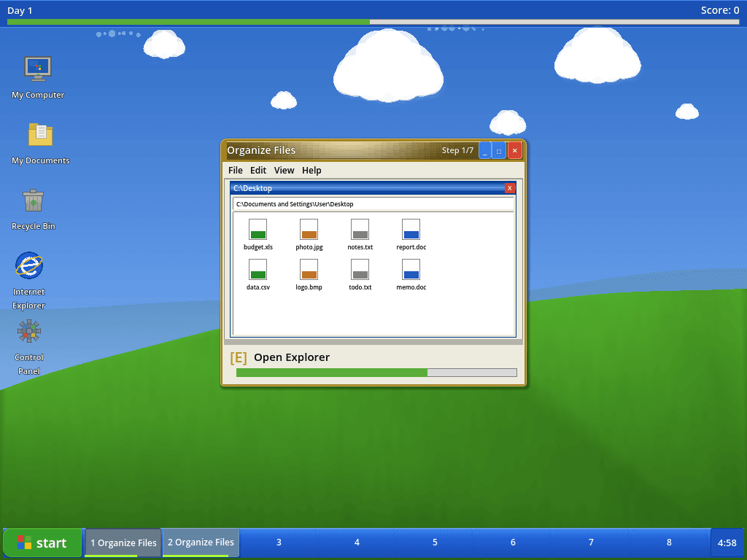Click the Score: 0 display
747x560 pixels.
pos(720,10)
